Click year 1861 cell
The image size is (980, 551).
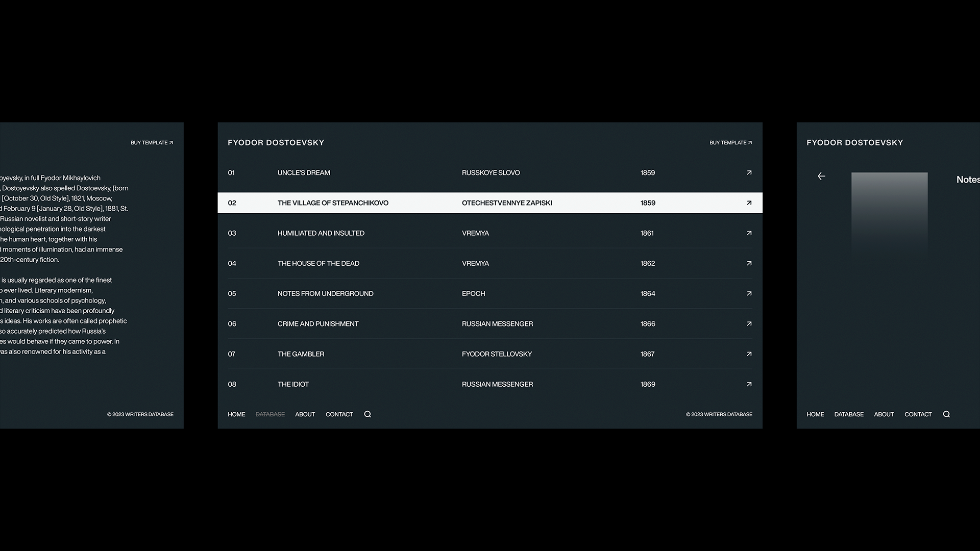coord(647,233)
